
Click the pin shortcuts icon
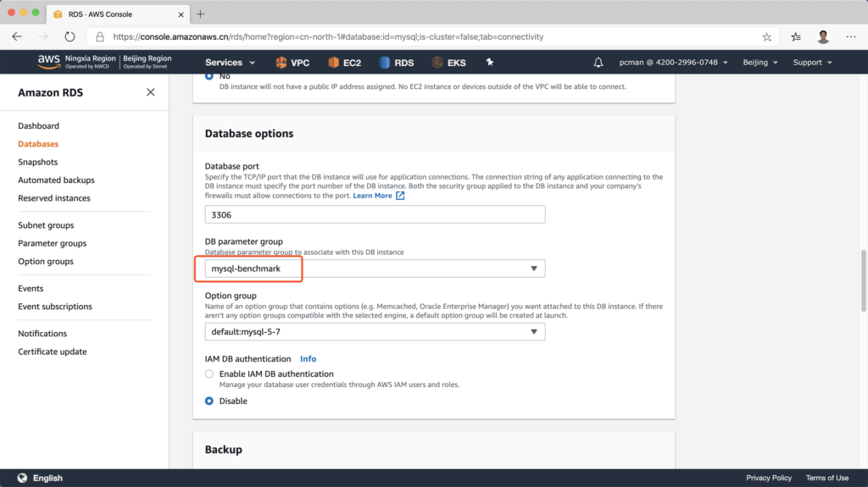[x=487, y=63]
